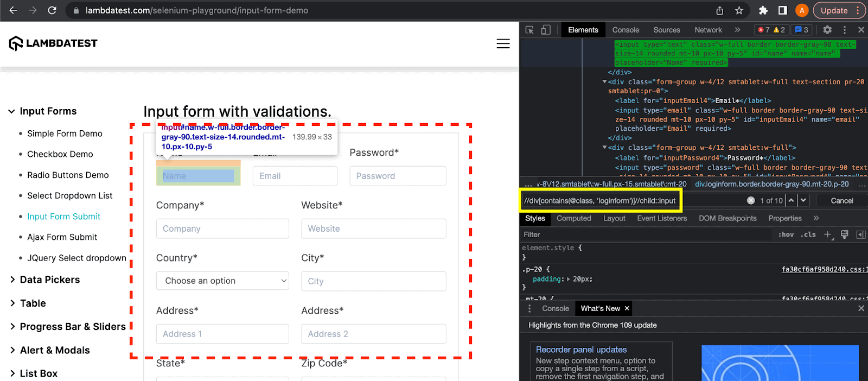Open LambdaTest hamburger menu
868x381 pixels.
click(x=503, y=43)
